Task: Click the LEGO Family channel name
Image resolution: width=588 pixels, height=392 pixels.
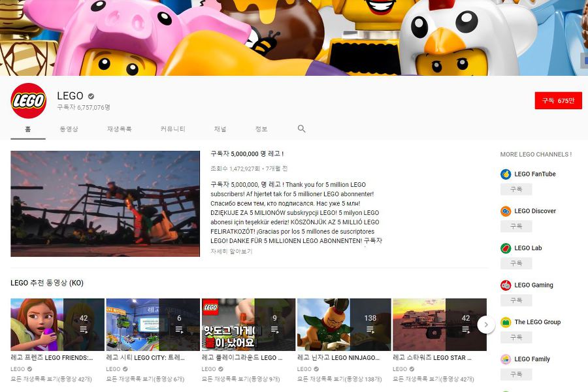Action: coord(532,359)
